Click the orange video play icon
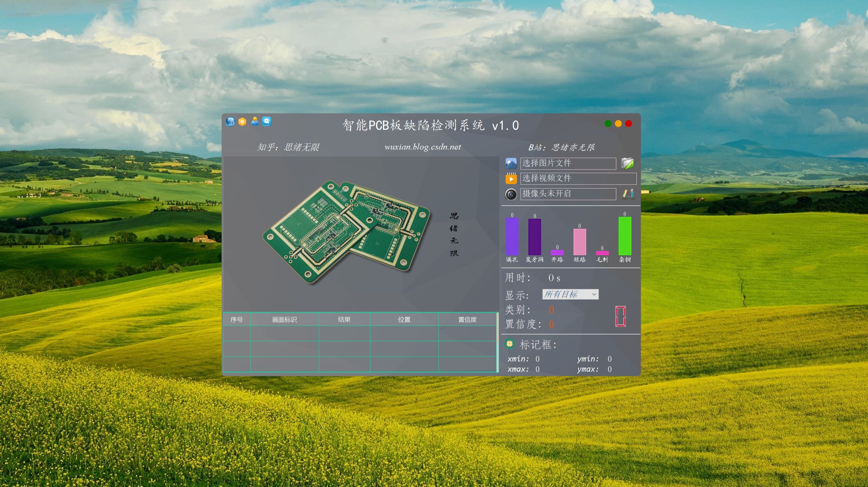Image resolution: width=868 pixels, height=487 pixels. [x=511, y=178]
